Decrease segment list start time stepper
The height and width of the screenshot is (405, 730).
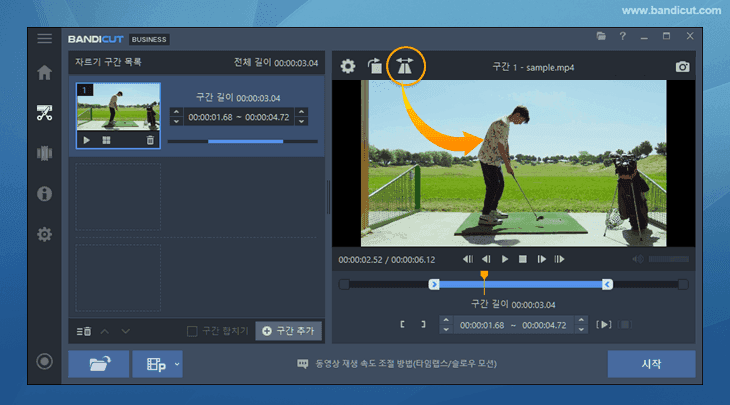click(176, 122)
